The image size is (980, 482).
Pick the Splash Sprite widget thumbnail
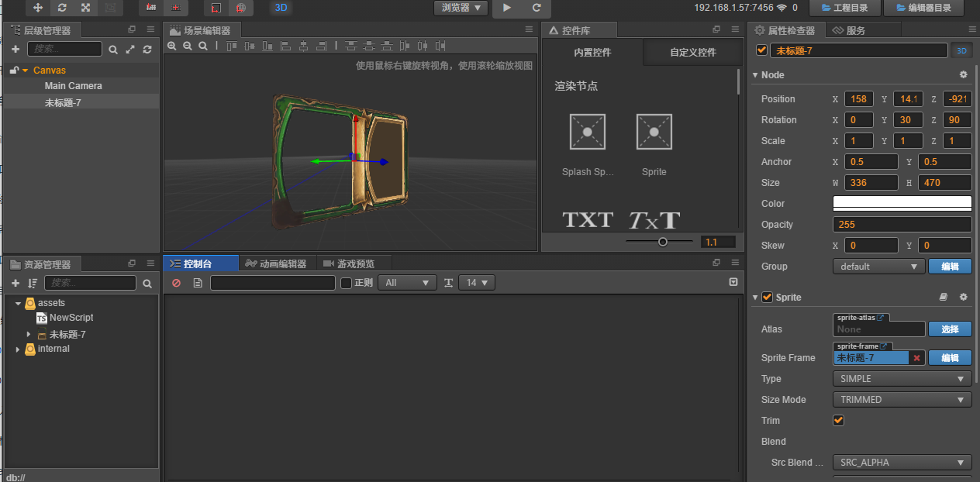[x=587, y=132]
